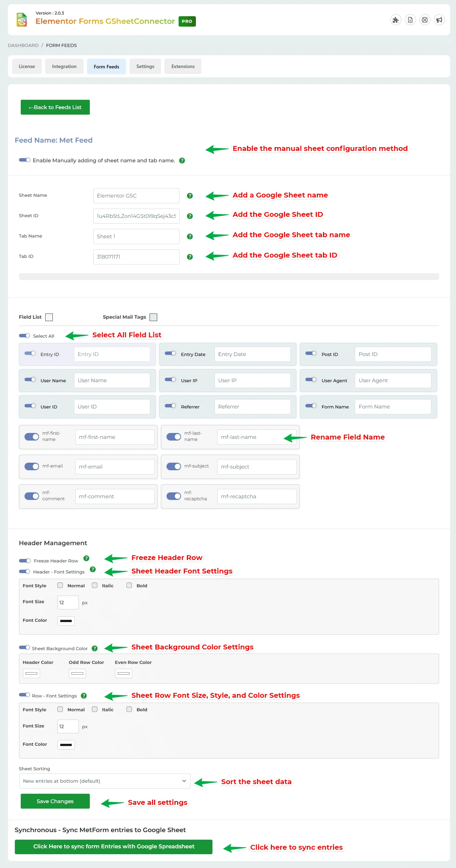Toggle the mf-email field switch
456x868 pixels.
click(x=32, y=466)
